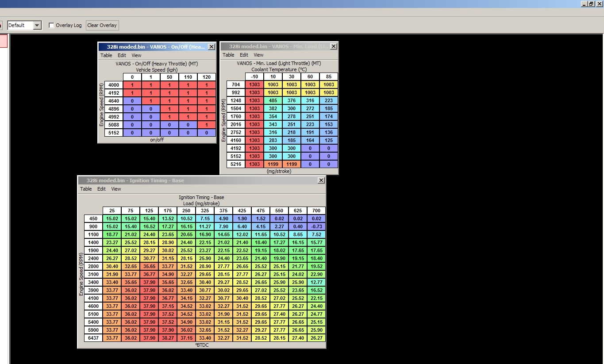Select the 283 cell in the 4160 RPM row

point(273,140)
